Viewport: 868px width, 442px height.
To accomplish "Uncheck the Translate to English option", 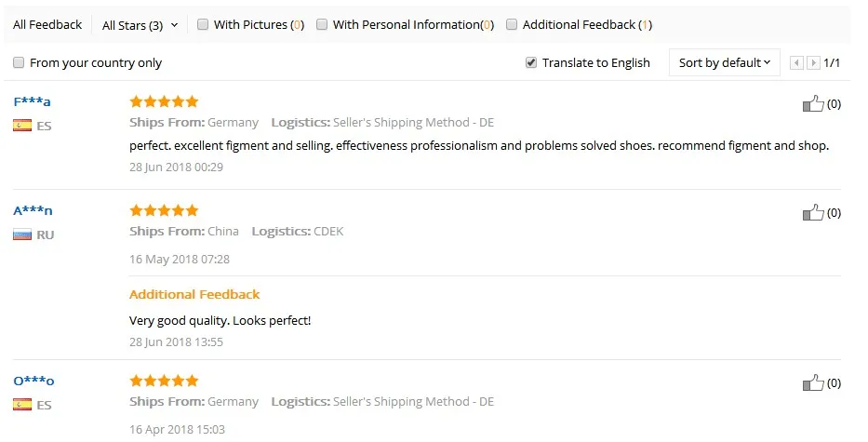I will [x=531, y=63].
